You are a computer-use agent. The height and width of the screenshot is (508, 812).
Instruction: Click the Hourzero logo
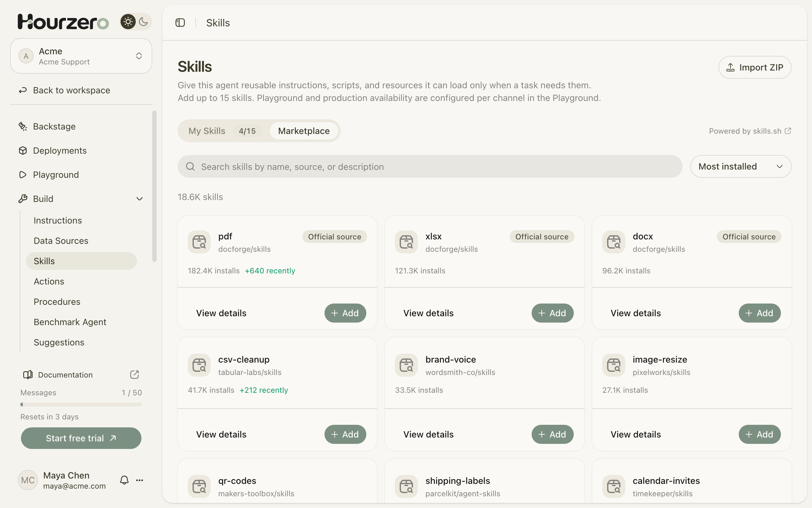click(63, 22)
